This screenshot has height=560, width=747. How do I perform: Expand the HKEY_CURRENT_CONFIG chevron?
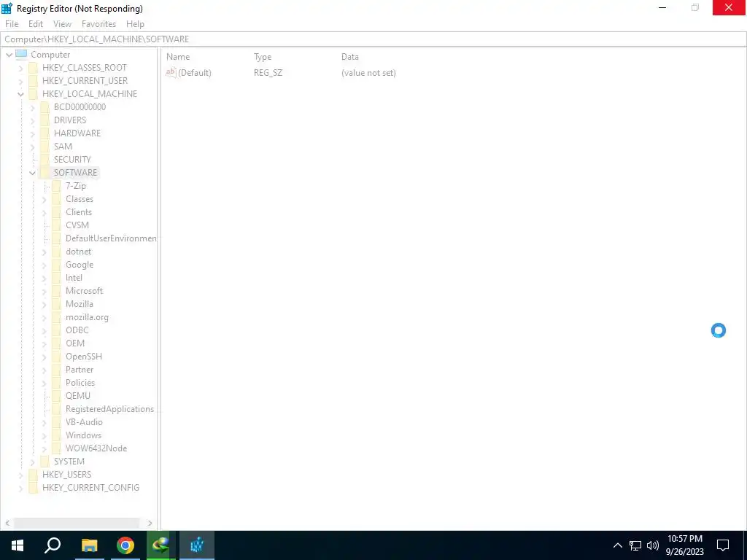click(20, 488)
